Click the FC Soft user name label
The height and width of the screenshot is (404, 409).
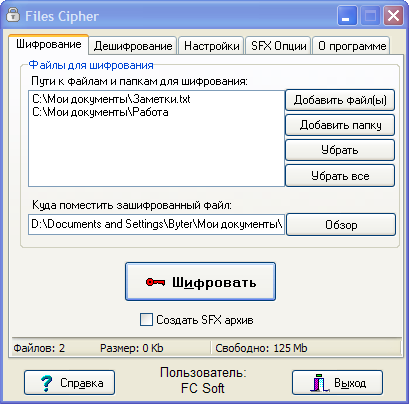click(x=203, y=388)
